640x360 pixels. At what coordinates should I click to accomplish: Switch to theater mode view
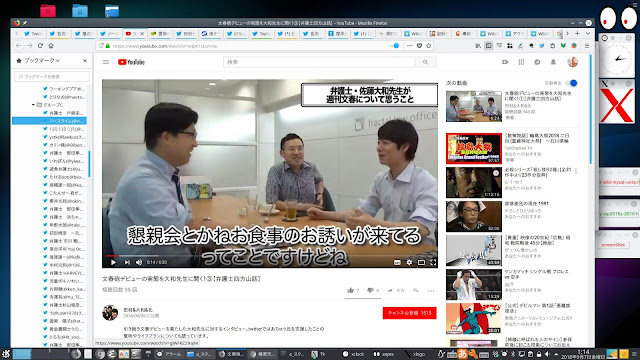coord(421,262)
